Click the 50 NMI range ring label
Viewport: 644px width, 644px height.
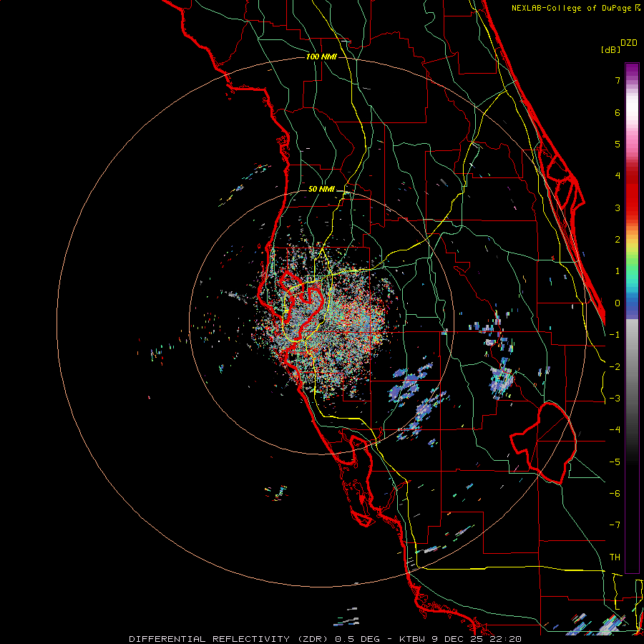(x=321, y=189)
